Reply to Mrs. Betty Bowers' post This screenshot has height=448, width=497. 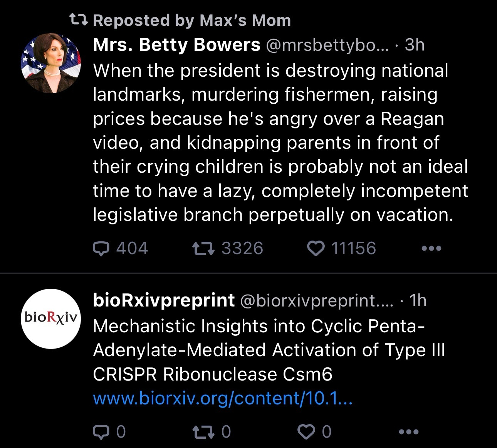coord(101,248)
